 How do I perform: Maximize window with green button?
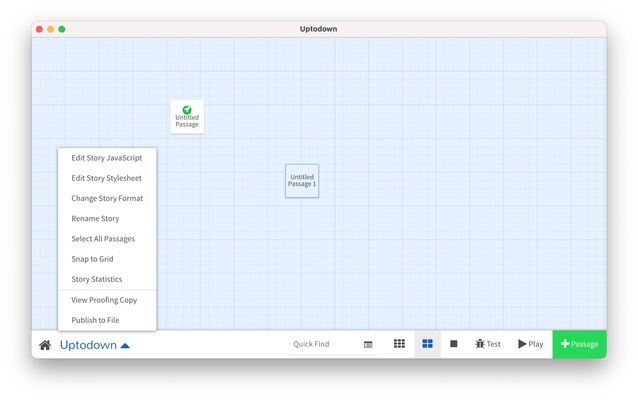click(62, 29)
